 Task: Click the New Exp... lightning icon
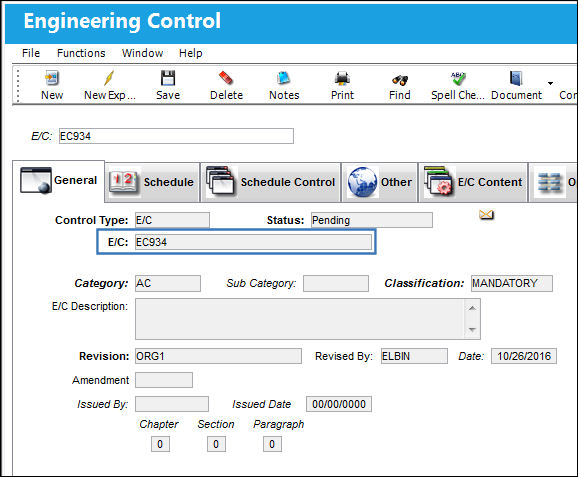[109, 78]
